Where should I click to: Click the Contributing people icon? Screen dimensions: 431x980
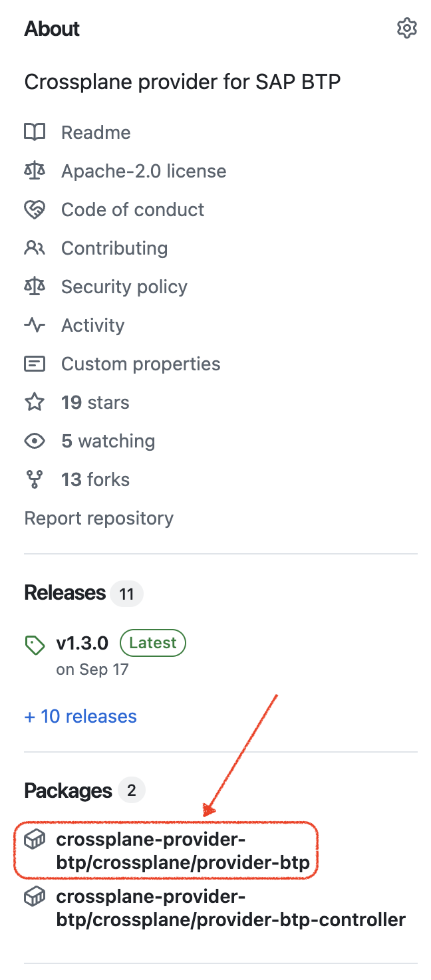tap(35, 248)
